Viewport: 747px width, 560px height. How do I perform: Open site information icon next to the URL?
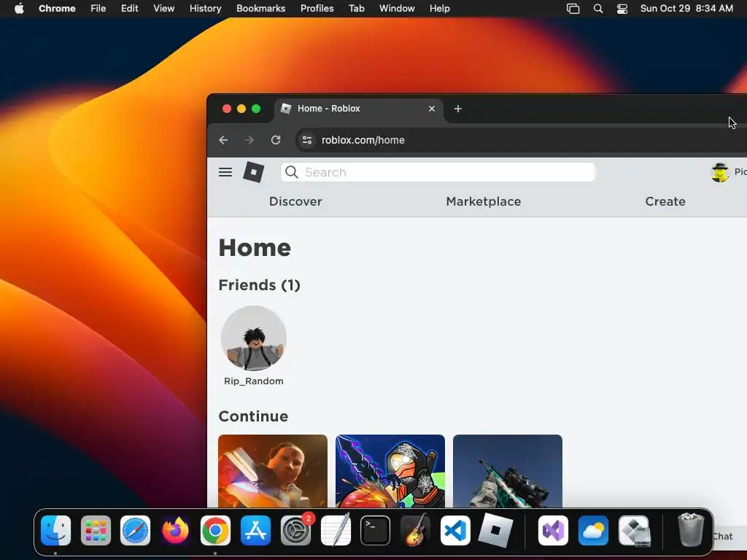tap(307, 140)
